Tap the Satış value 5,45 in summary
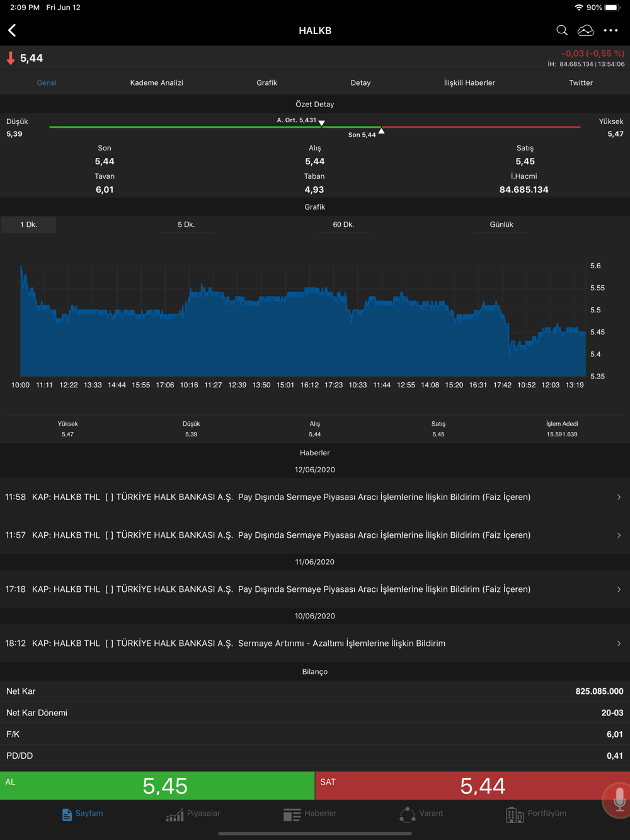Viewport: 630px width, 840px height. [x=525, y=161]
